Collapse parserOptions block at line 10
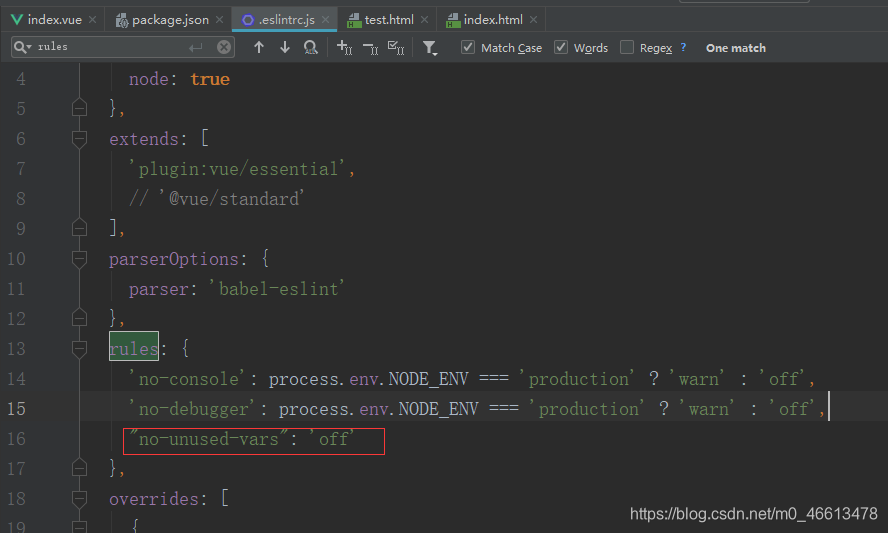Viewport: 888px width, 533px height. click(79, 258)
